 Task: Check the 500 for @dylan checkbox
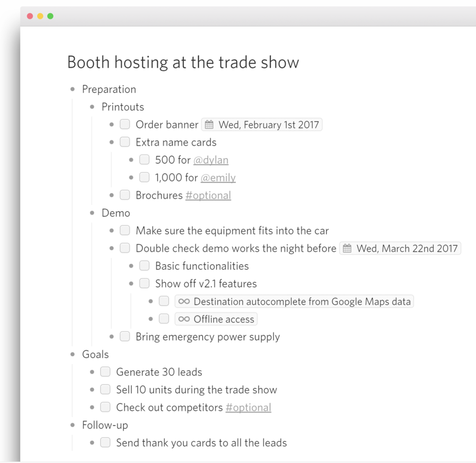[144, 160]
